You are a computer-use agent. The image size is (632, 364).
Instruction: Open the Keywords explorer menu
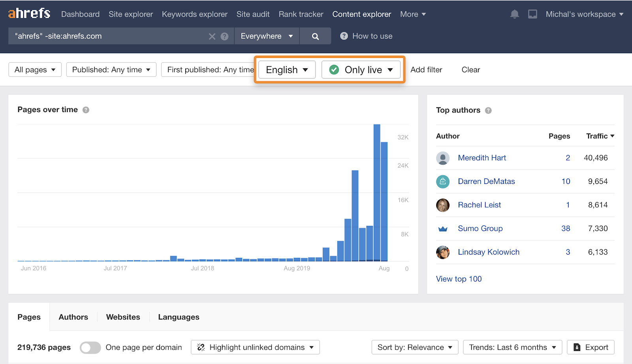point(194,14)
